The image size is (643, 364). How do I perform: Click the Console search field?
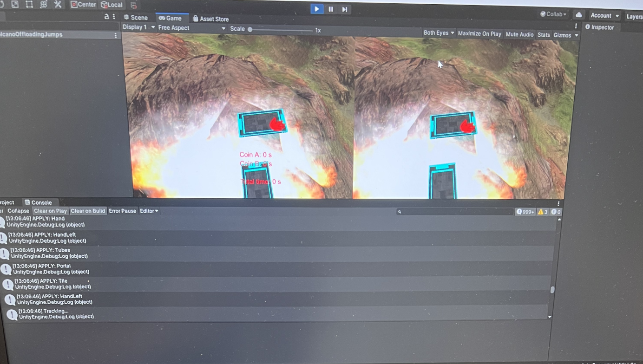455,212
